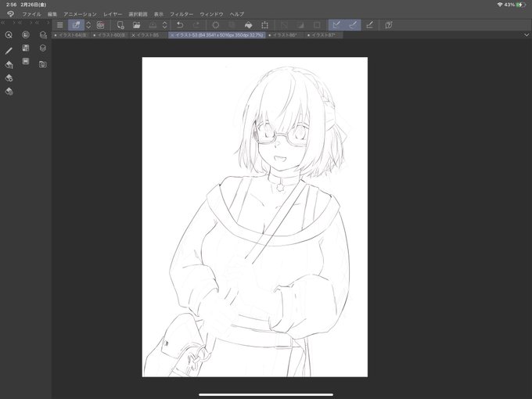
Task: Open the small image thumbnail palette icon
Action: click(x=26, y=61)
